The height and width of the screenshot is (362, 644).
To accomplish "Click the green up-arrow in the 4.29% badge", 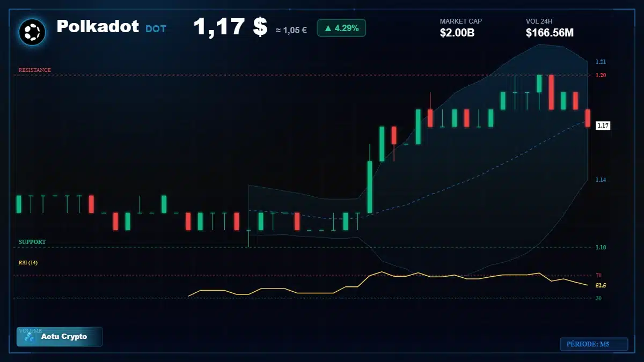I will [328, 28].
